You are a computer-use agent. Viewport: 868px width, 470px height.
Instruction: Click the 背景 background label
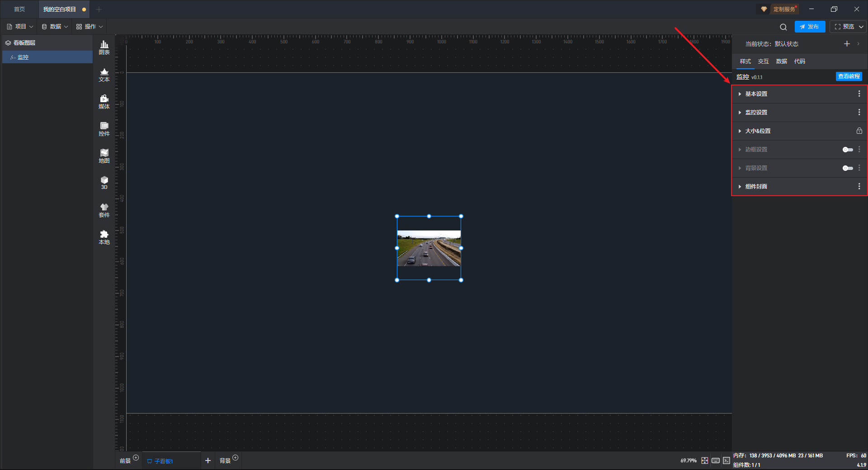click(x=225, y=461)
